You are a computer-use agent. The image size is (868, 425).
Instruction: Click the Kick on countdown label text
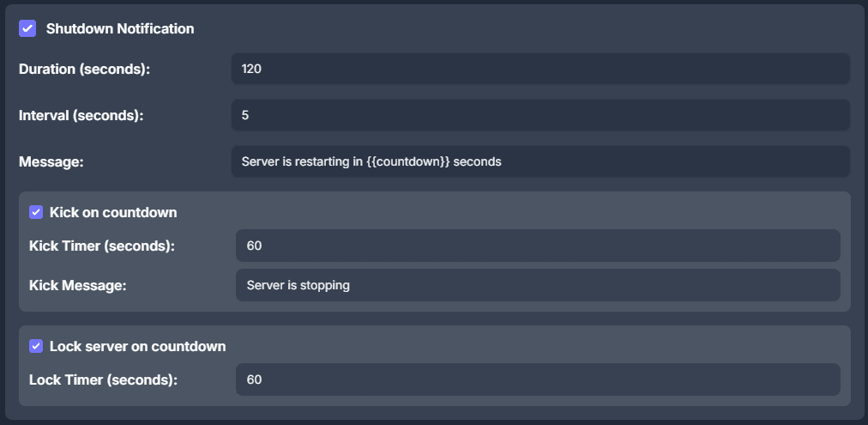[113, 212]
